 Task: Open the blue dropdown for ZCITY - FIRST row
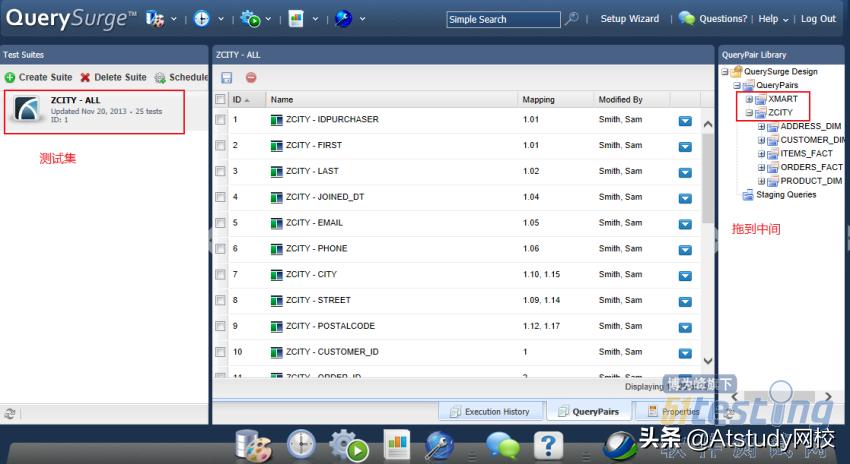pos(685,146)
